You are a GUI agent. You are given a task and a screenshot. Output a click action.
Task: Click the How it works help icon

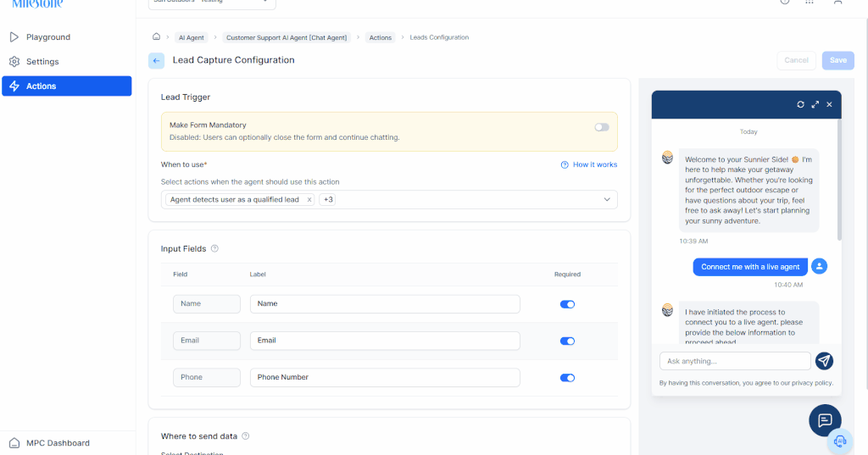(565, 164)
